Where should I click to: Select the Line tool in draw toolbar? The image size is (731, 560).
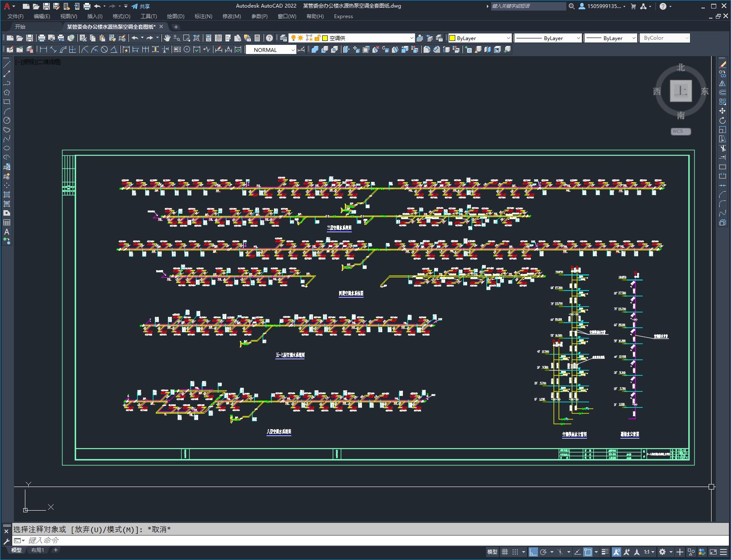7,65
